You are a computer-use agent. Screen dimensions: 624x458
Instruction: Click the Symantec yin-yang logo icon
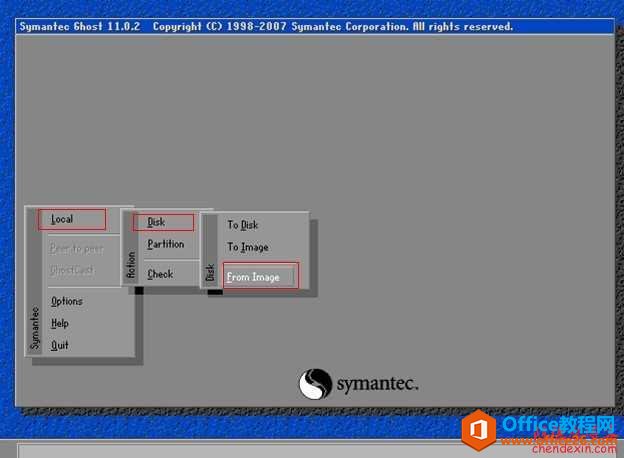[315, 384]
